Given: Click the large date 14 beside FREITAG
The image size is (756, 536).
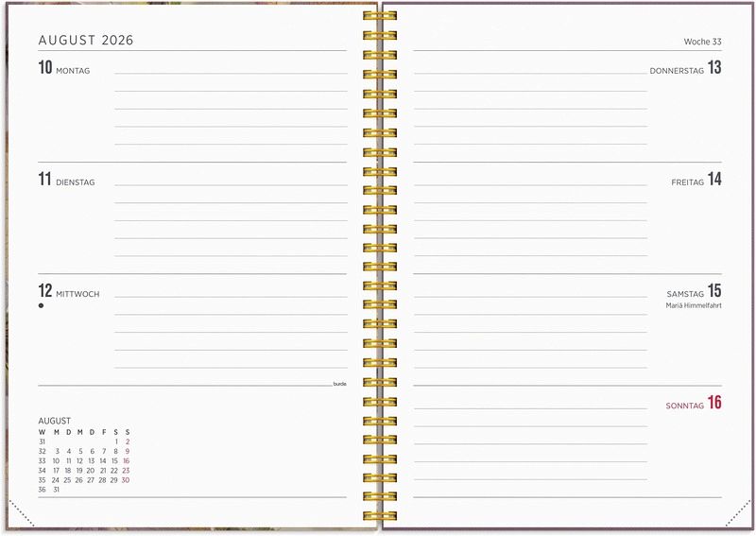Looking at the screenshot, I should pyautogui.click(x=714, y=179).
